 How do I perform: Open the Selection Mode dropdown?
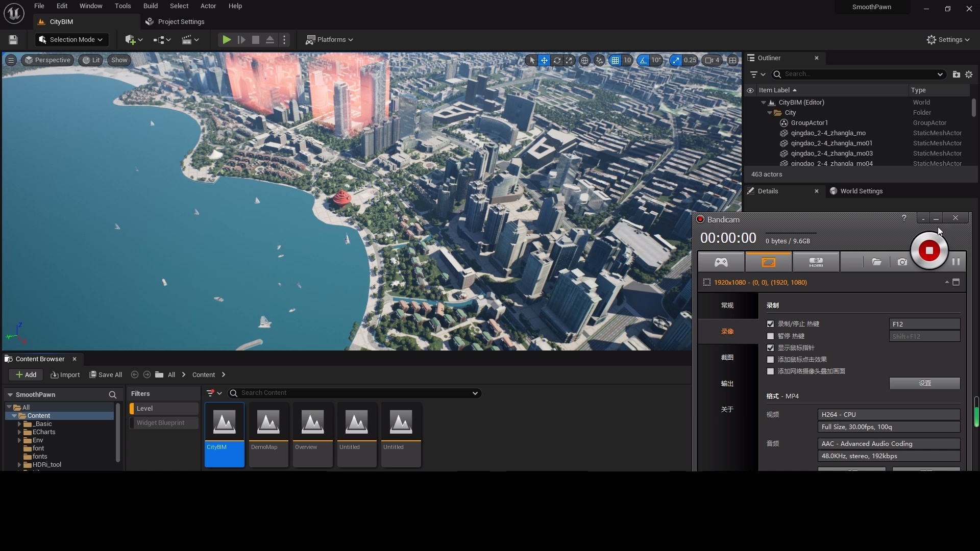point(71,40)
